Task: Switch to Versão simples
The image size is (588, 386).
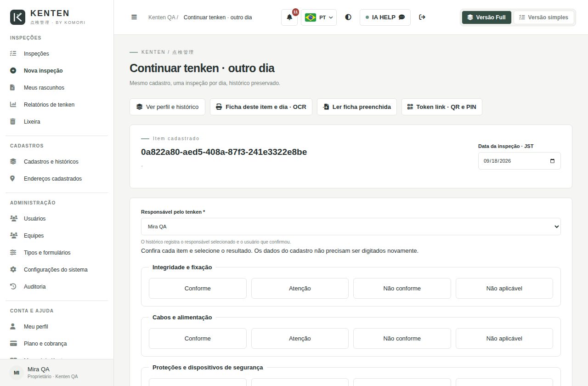Action: [x=543, y=17]
